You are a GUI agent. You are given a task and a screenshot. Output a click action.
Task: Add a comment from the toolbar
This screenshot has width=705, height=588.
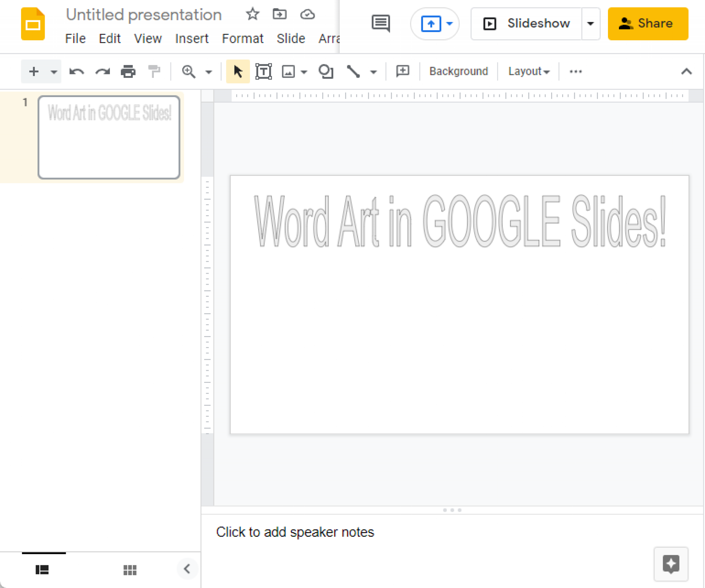[403, 71]
